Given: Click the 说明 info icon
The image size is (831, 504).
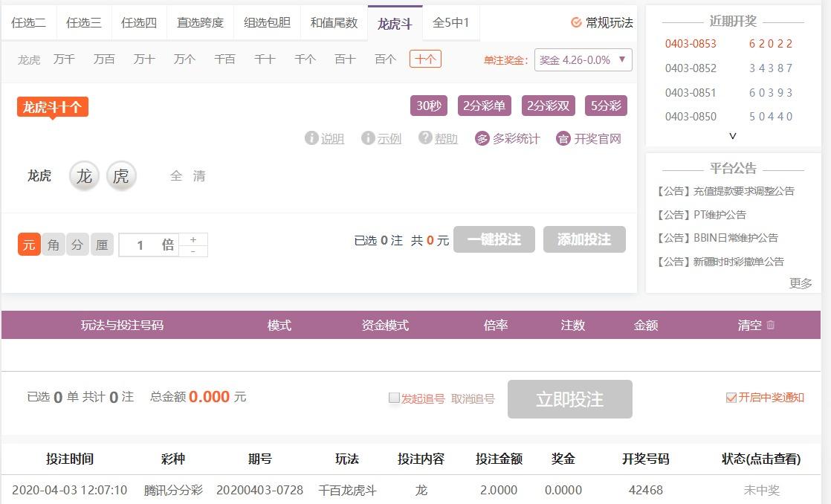Looking at the screenshot, I should click(311, 138).
